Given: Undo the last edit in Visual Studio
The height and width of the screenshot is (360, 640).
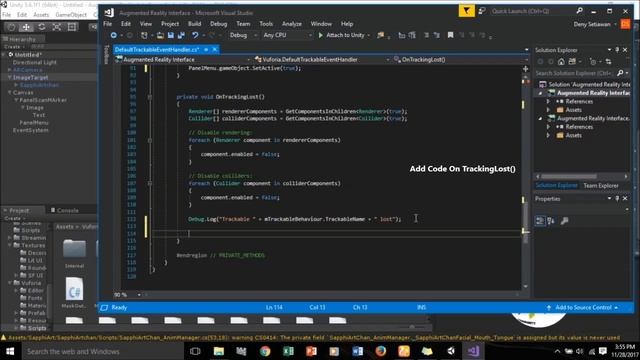Looking at the screenshot, I should tap(195, 36).
